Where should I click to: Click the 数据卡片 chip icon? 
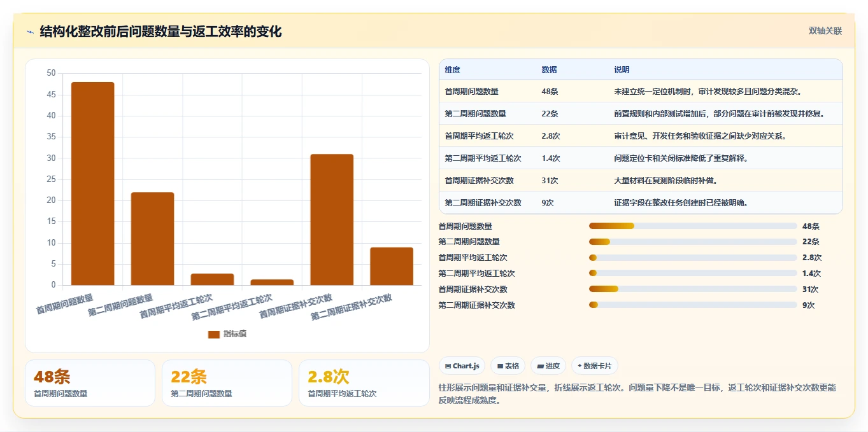580,366
